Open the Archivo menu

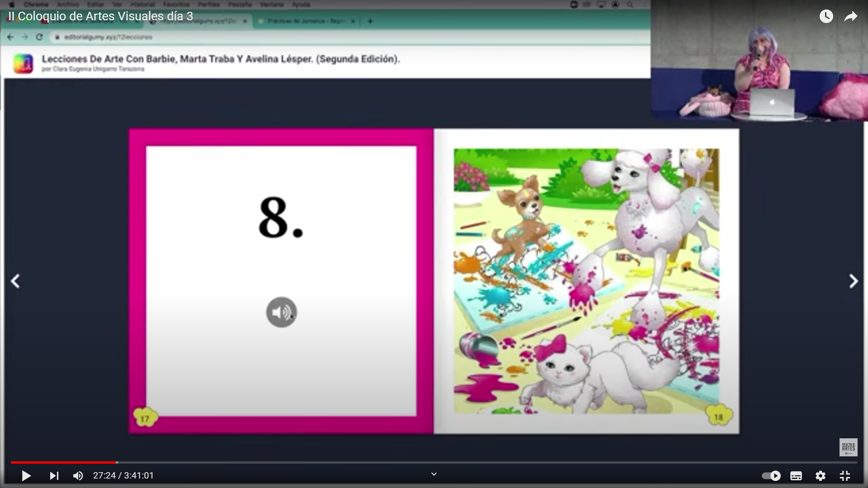(x=68, y=5)
